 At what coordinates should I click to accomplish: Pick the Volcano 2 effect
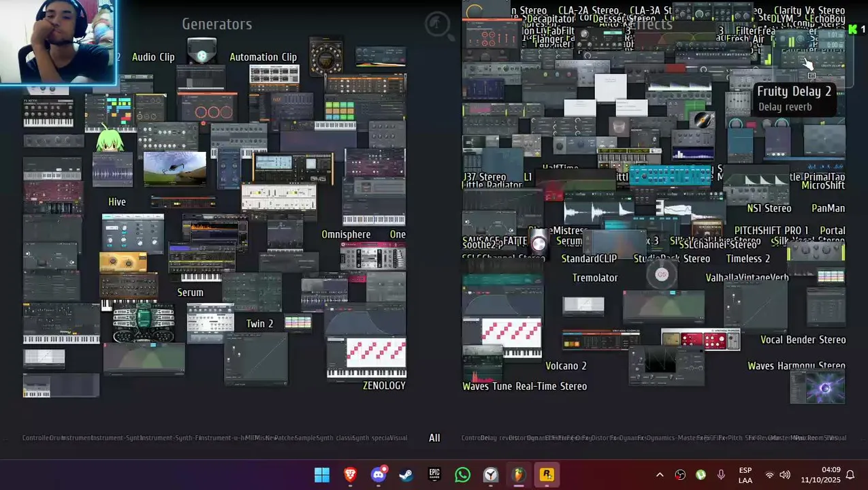(566, 366)
